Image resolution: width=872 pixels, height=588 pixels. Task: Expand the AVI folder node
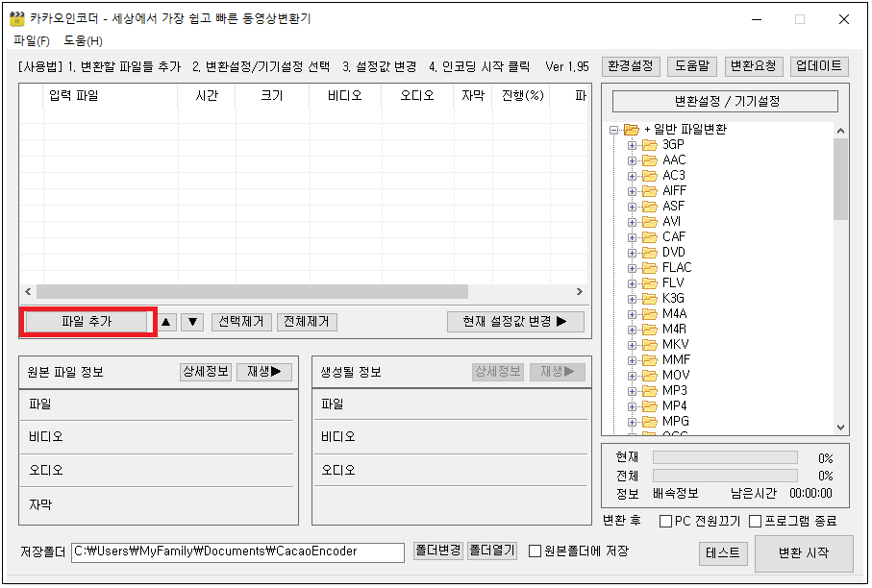(632, 222)
